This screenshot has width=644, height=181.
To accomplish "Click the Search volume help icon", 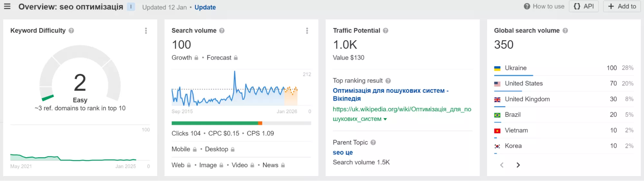I will 222,31.
